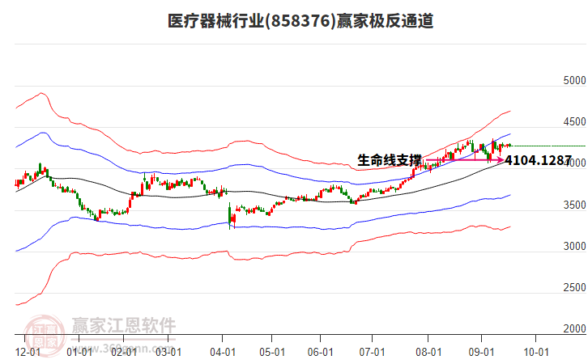Click the 06-01 date label
This screenshot has height=364, width=588.
point(320,352)
